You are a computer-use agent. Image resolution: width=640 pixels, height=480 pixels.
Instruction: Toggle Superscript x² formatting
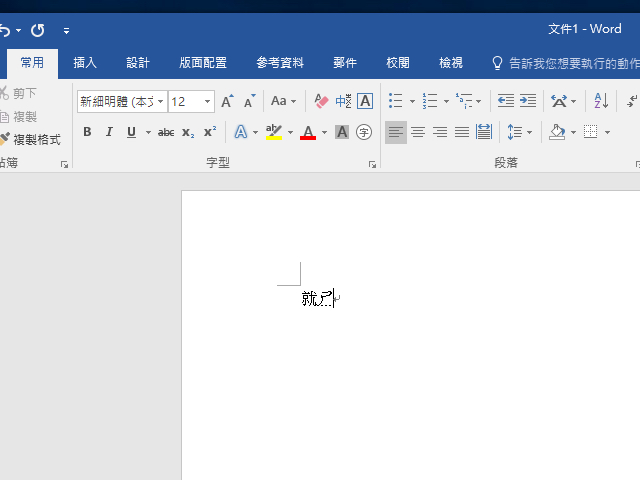(x=210, y=132)
